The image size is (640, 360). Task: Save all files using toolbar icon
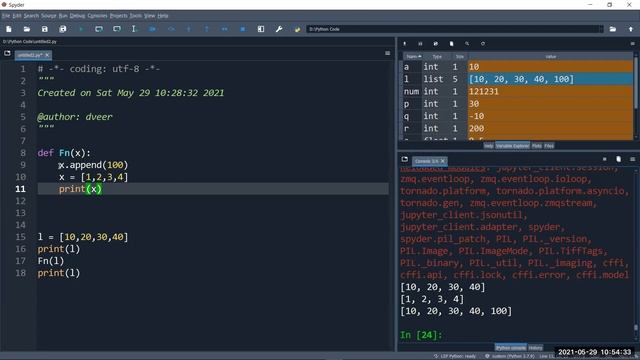(x=62, y=29)
